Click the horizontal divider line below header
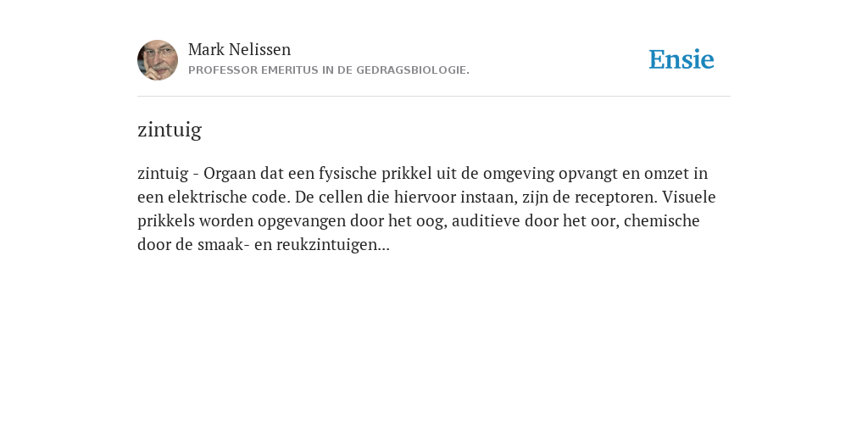The image size is (868, 434). coord(434,97)
